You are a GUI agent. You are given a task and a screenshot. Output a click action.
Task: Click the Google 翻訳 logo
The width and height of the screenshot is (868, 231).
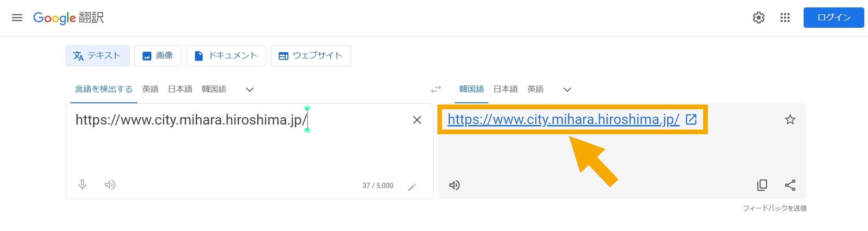(69, 18)
